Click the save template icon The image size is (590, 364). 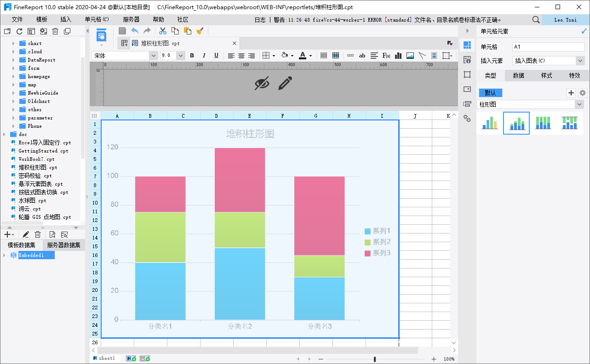(122, 31)
